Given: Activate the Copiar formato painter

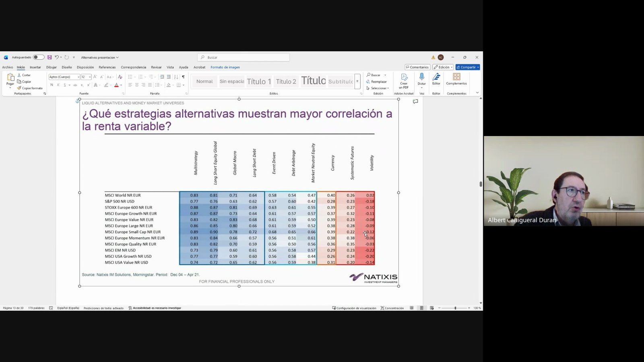Looking at the screenshot, I should [x=30, y=88].
